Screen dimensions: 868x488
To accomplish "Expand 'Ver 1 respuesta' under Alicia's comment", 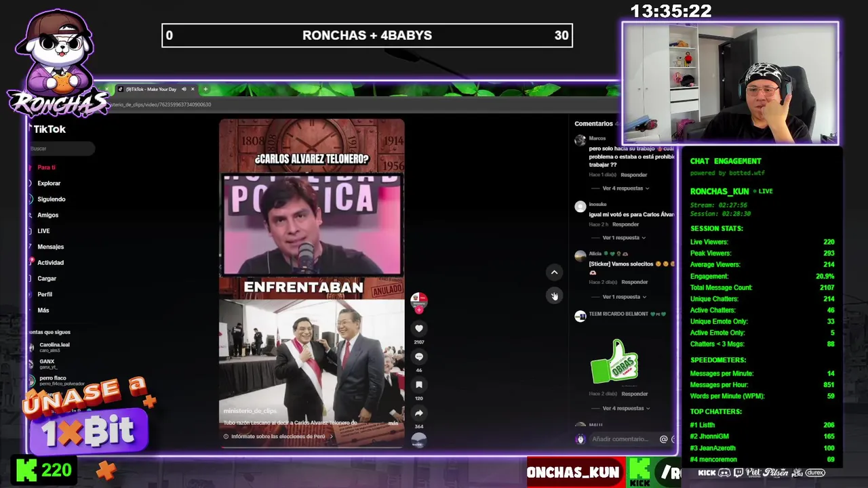I will 624,297.
